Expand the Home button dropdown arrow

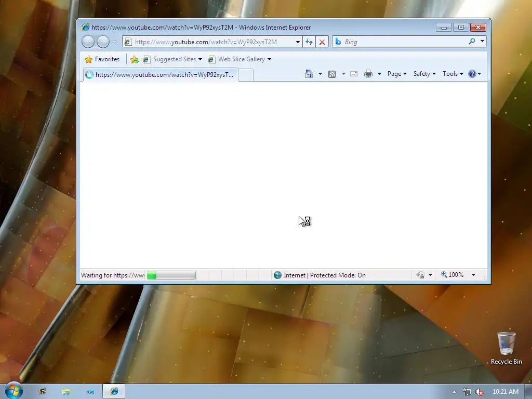tap(320, 74)
